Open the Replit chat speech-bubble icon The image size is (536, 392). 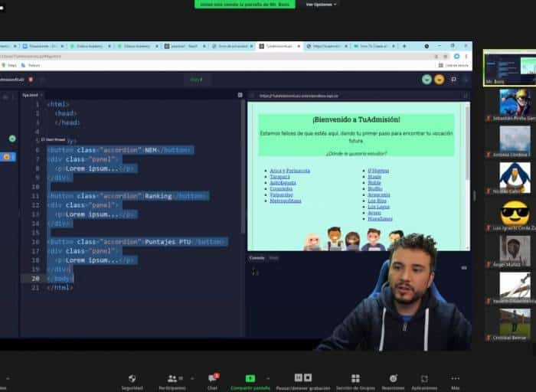click(x=453, y=80)
